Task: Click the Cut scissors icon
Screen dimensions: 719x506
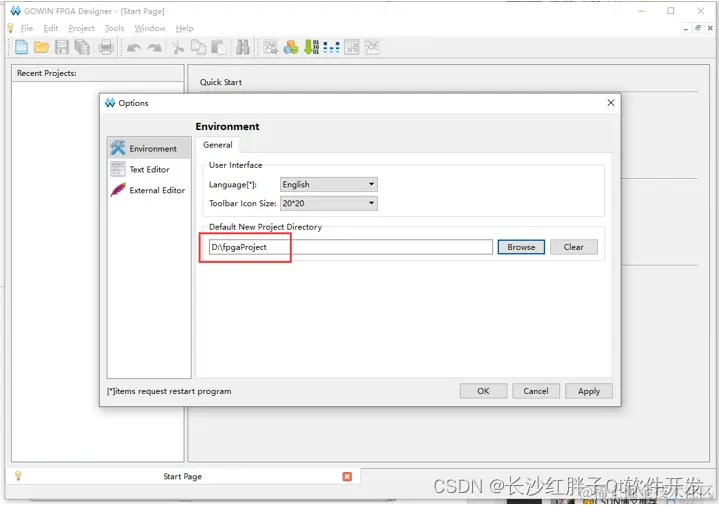Action: click(x=178, y=47)
